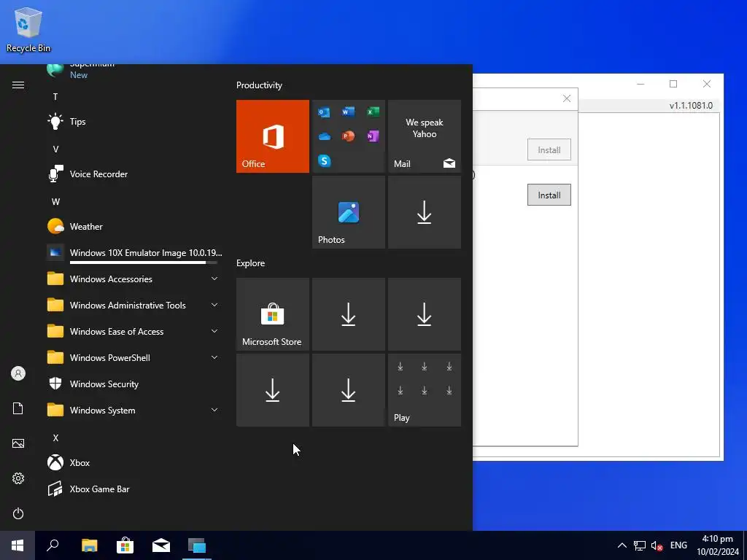Close the inner dialog in the emulator window
Viewport: 747px width, 560px height.
pyautogui.click(x=566, y=98)
